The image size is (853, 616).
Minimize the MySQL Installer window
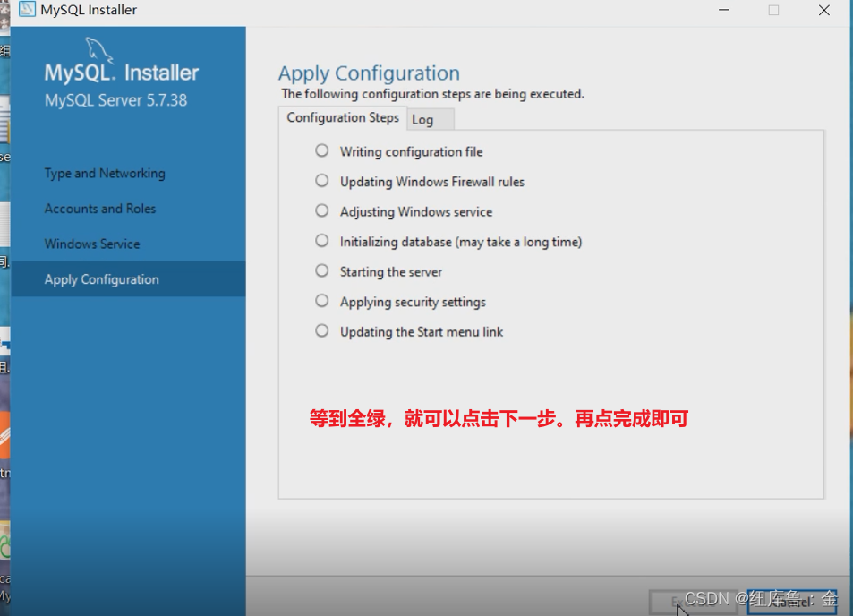tap(723, 10)
